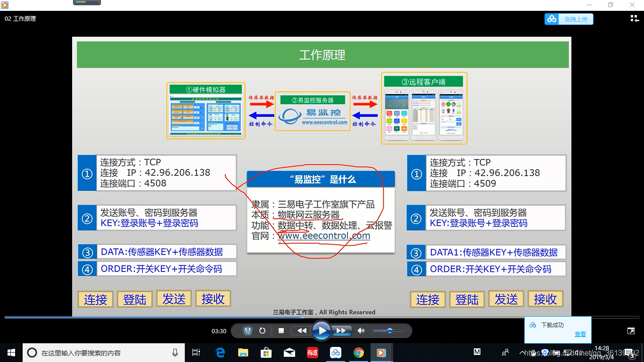Click the 易监控 server logo

(313, 115)
